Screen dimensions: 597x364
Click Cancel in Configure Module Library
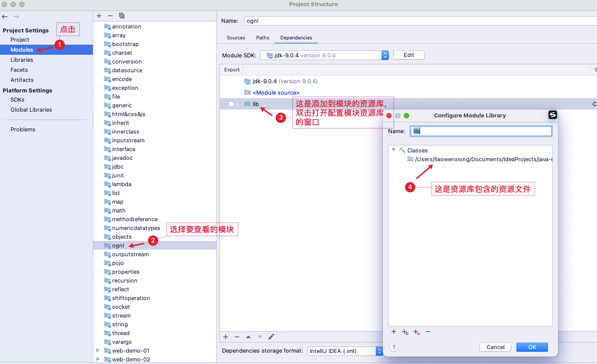click(x=495, y=347)
